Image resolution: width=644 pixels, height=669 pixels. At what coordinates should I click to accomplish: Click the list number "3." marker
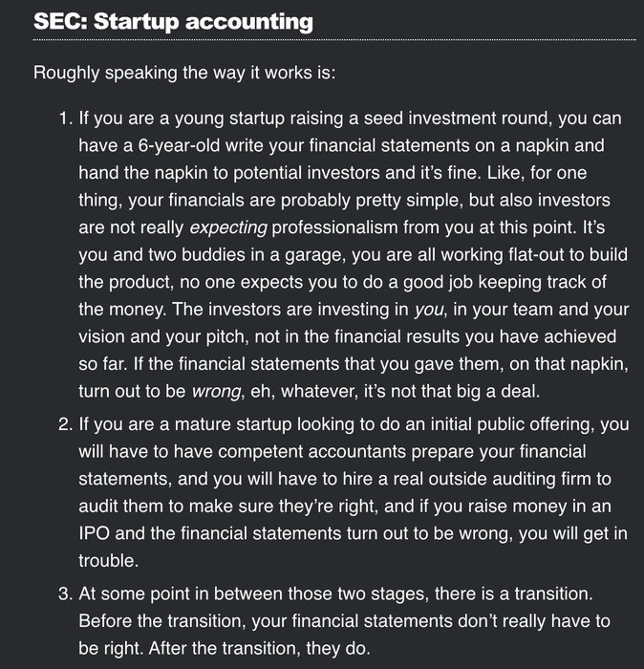(x=66, y=593)
